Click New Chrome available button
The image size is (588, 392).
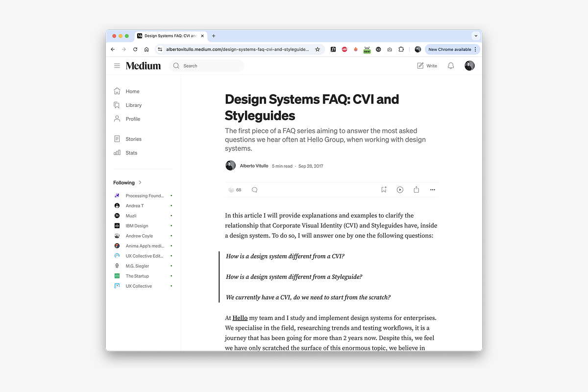point(449,49)
